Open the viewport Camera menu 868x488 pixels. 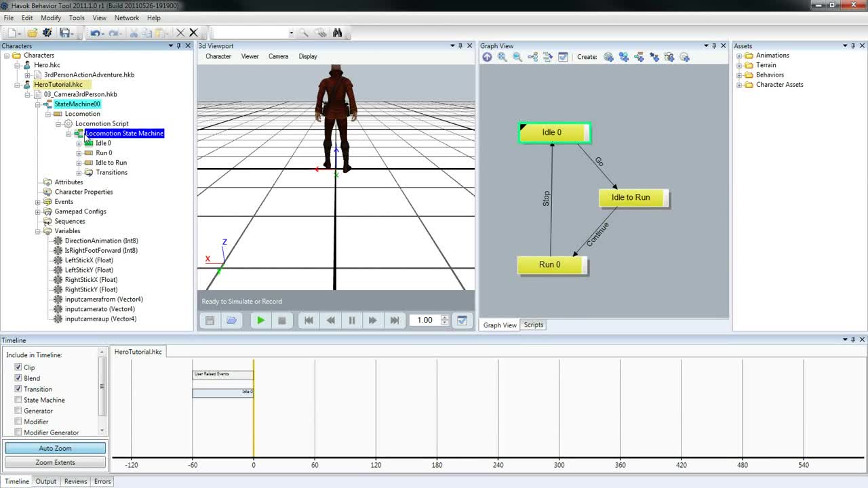(278, 56)
